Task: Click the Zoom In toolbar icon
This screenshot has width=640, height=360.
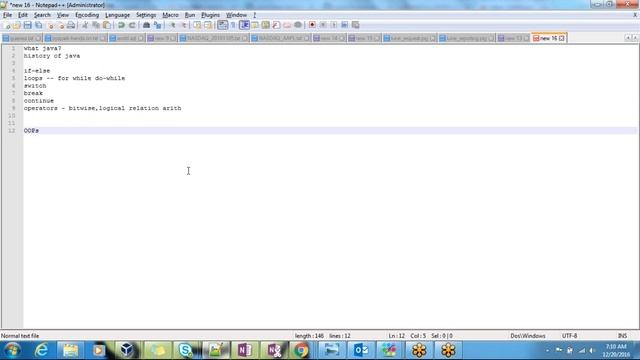Action: (x=172, y=25)
